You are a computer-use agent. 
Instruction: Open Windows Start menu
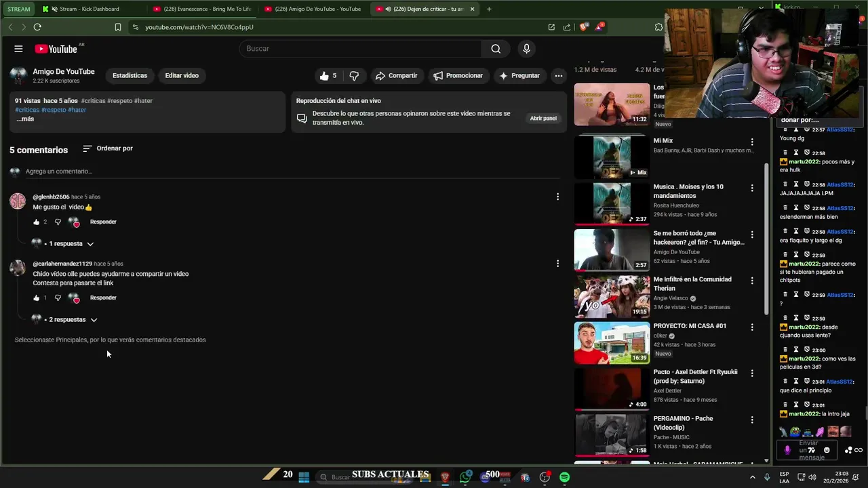[304, 477]
